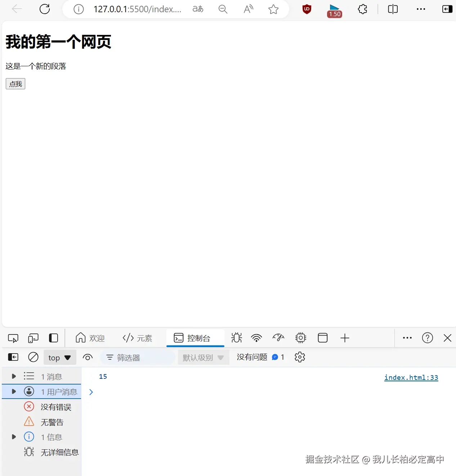Refresh the page with the reload icon

click(x=45, y=9)
